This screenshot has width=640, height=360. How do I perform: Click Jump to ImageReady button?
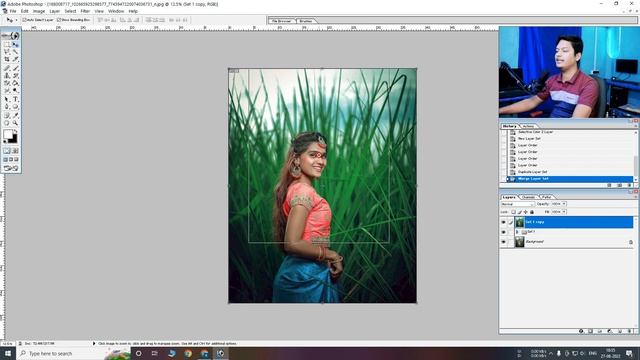click(11, 168)
